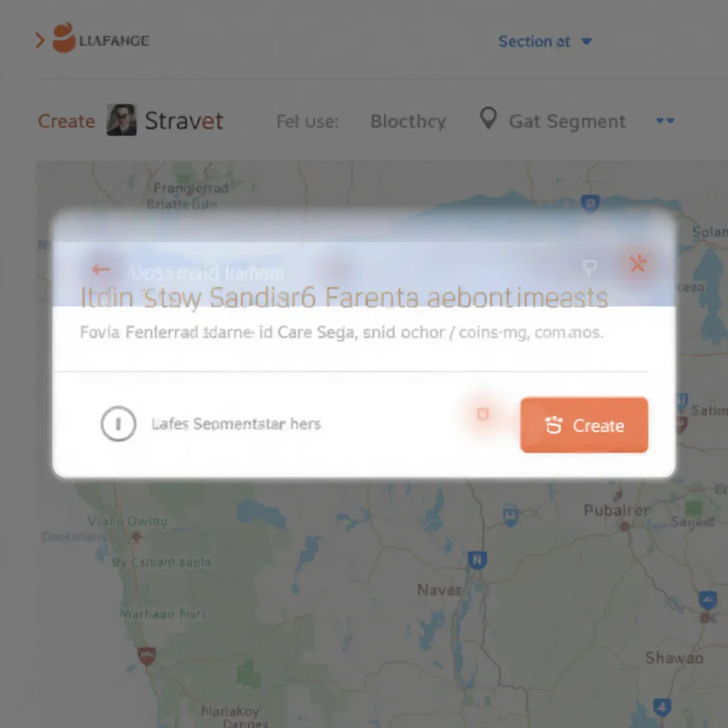Toggle the circular radio beside Segmentstar text
The image size is (728, 728).
pos(119,424)
